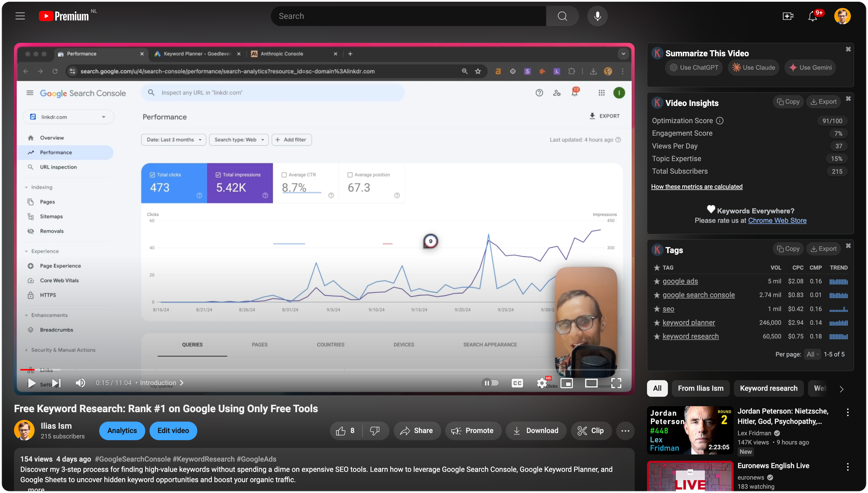
Task: Open the Per page dropdown in Tags
Action: [x=812, y=354]
